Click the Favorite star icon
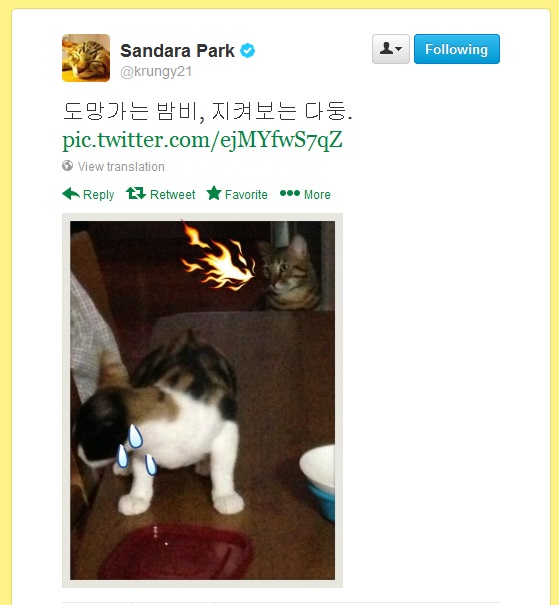Screen dimensions: 559x605 pos(214,193)
